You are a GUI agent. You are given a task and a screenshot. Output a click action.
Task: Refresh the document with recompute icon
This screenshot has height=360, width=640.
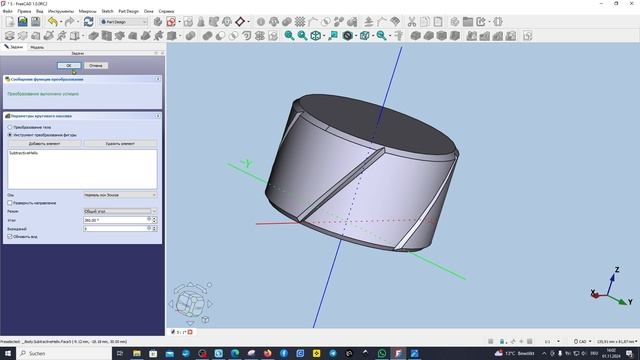[x=89, y=22]
